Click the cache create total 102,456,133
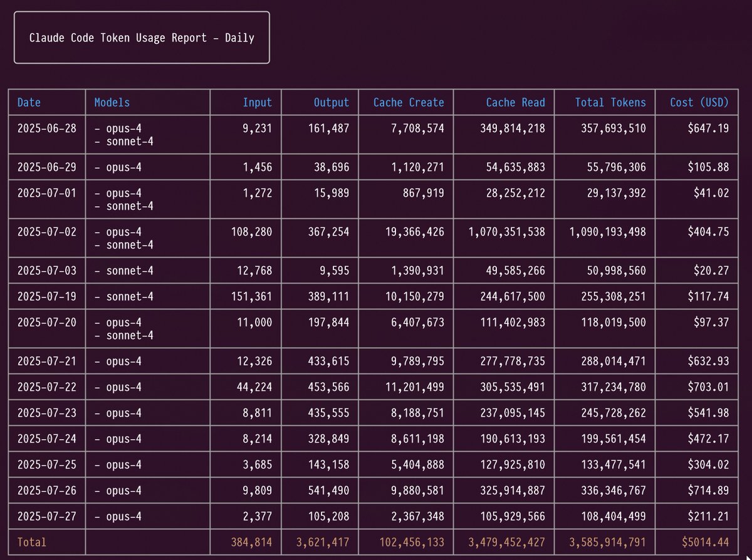The image size is (752, 560). pos(412,542)
